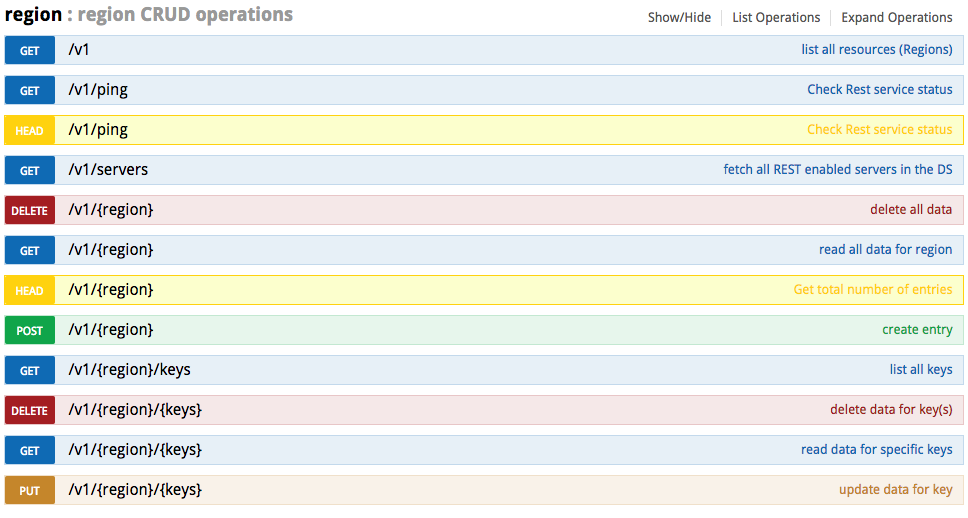Click the GET badge for /v1

(x=30, y=50)
